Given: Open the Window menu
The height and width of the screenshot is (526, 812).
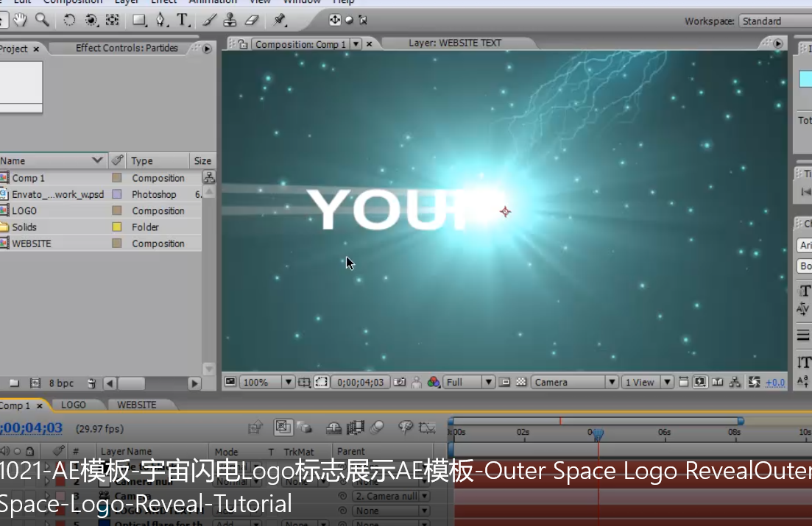Looking at the screenshot, I should click(302, 1).
